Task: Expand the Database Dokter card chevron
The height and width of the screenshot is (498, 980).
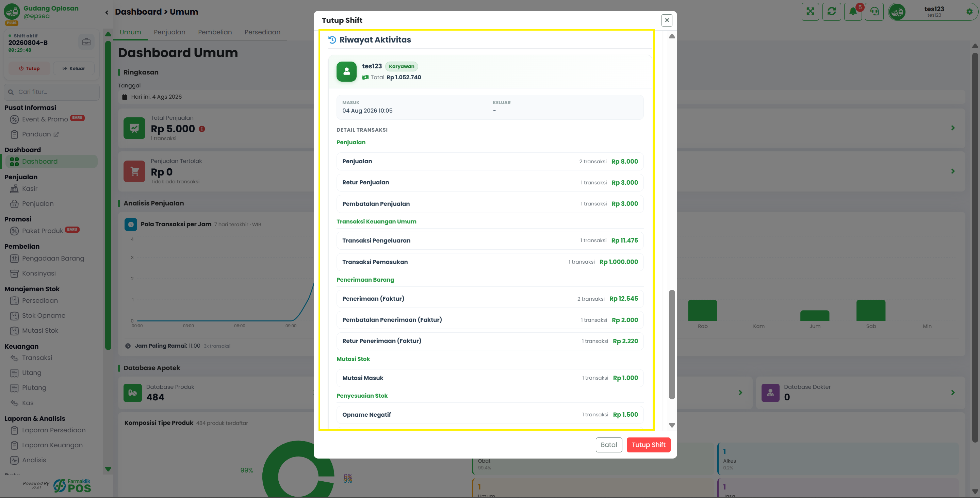Action: (953, 393)
